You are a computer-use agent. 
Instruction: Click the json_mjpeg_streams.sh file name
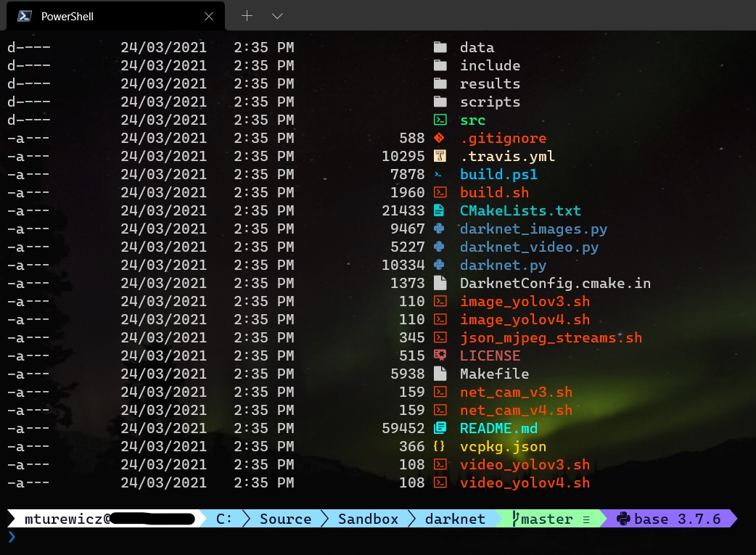[x=551, y=337]
